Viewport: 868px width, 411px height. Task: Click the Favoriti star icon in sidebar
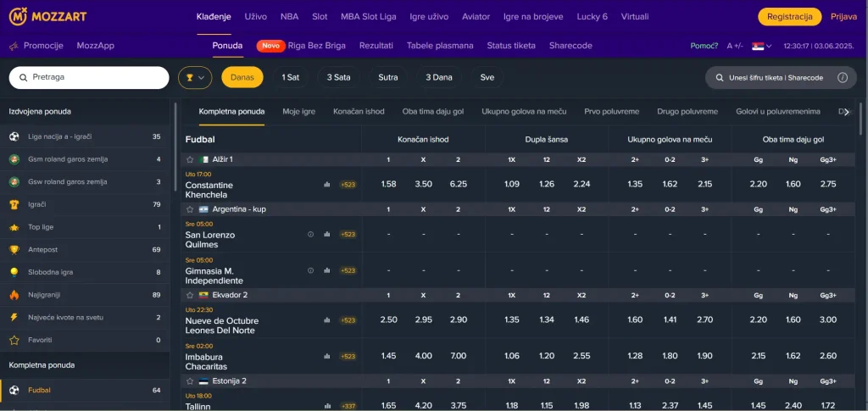(x=14, y=340)
